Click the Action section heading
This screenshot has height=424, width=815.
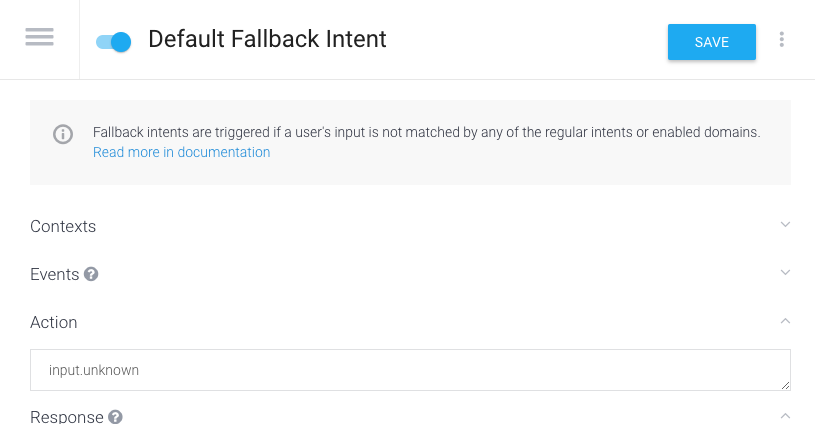(54, 322)
